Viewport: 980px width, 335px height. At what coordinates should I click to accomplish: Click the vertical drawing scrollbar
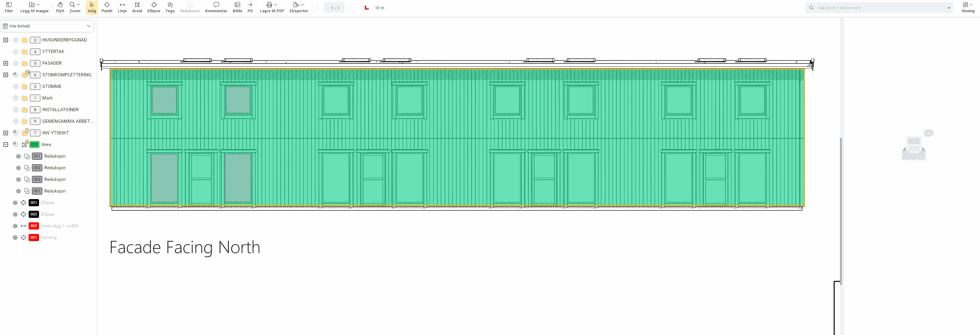click(x=841, y=211)
